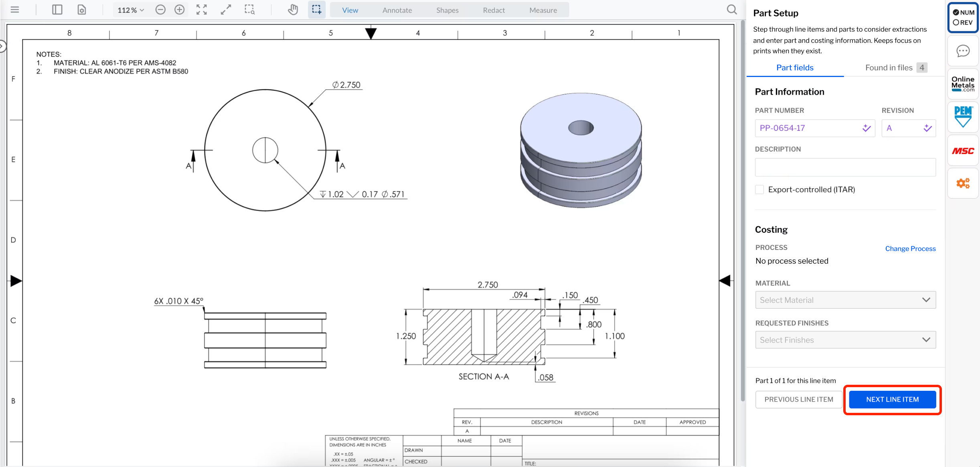This screenshot has height=467, width=980.
Task: Open the hamburger menu
Action: pos(15,10)
